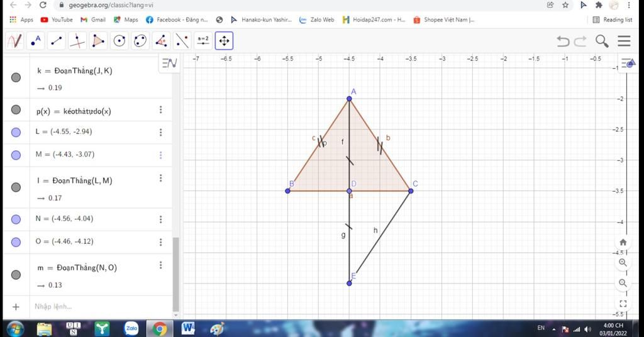Select the Angle tool
This screenshot has height=337, width=644.
point(161,41)
